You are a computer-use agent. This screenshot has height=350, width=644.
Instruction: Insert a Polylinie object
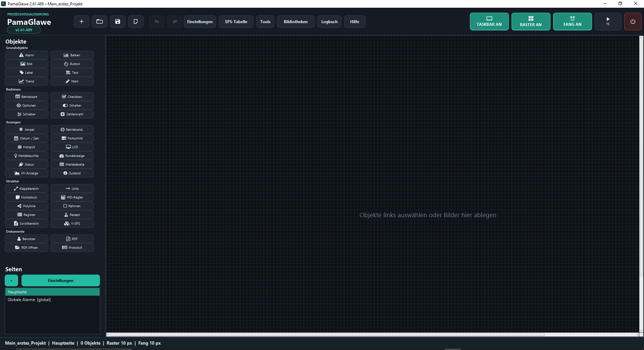(x=26, y=206)
